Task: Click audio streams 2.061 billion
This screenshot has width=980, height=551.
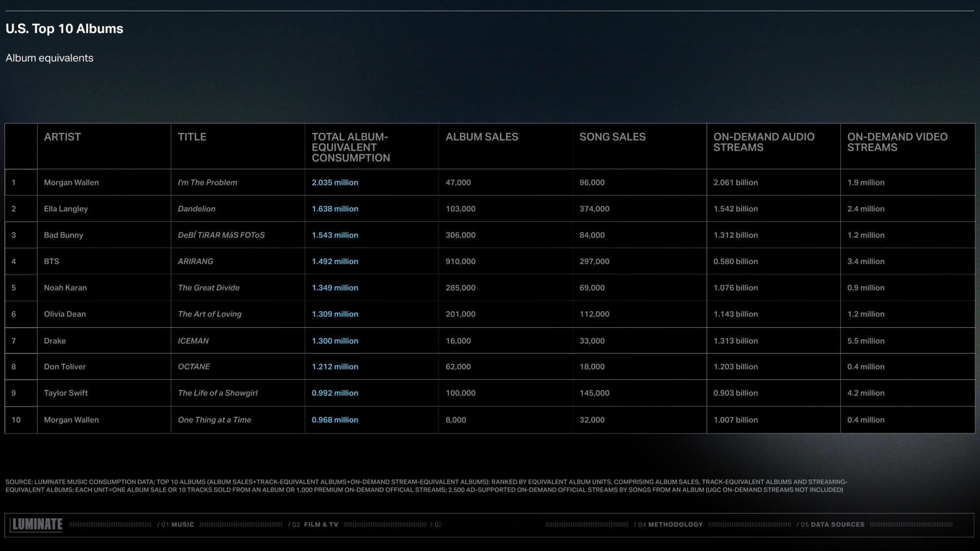Action: click(x=735, y=182)
